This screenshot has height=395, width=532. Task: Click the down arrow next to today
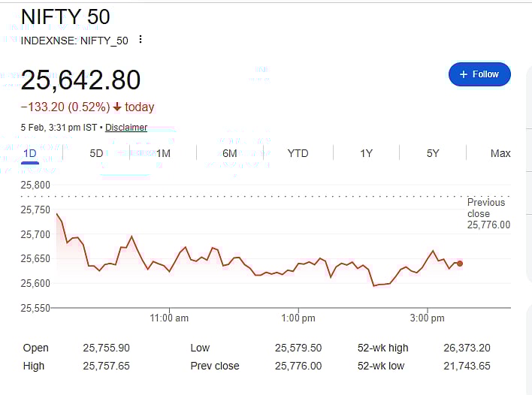(x=117, y=107)
